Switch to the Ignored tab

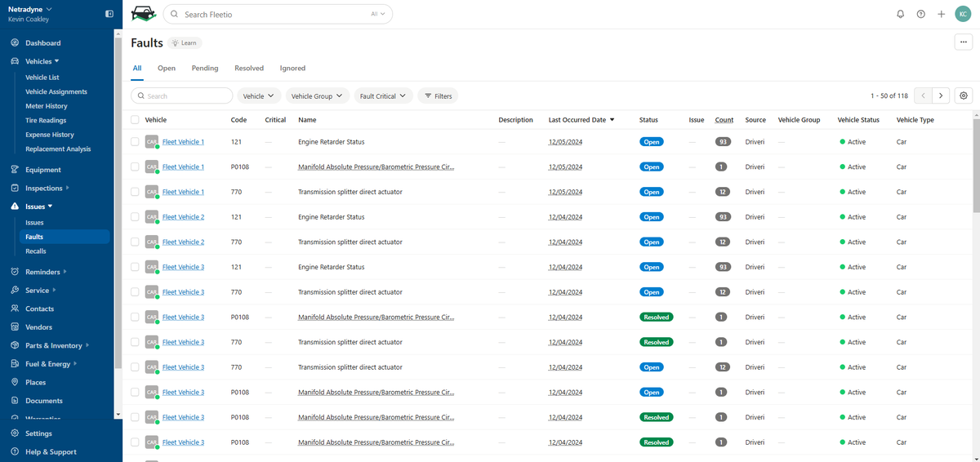292,69
